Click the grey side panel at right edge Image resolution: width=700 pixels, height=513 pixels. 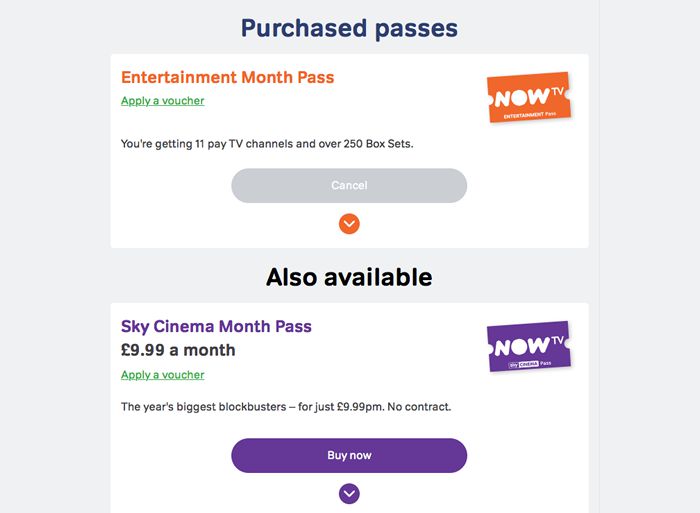coord(650,250)
